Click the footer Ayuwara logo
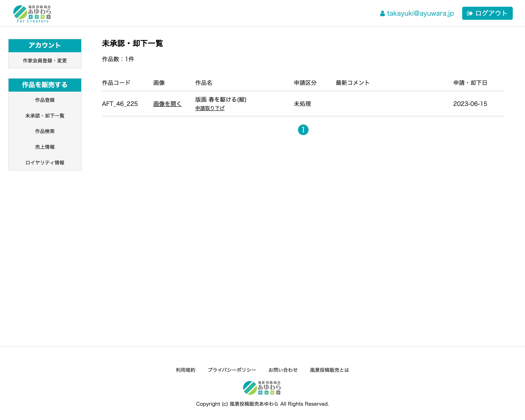 tap(262, 388)
